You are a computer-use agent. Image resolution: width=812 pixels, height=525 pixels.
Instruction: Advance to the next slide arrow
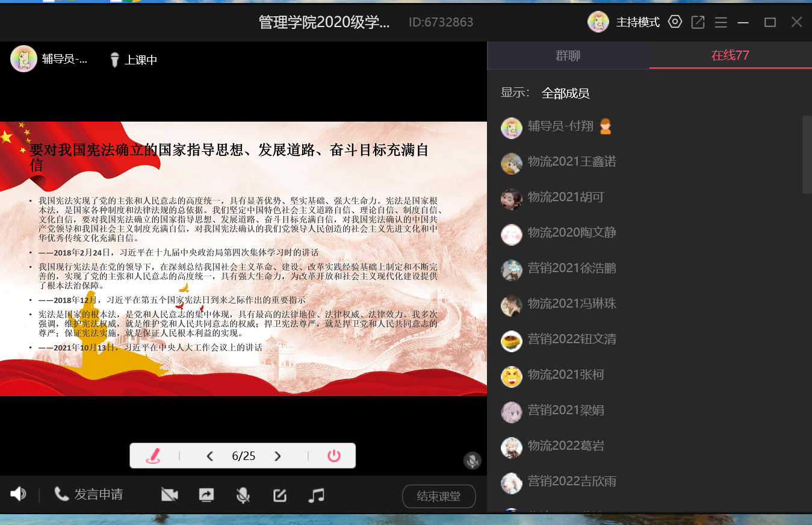(x=277, y=456)
